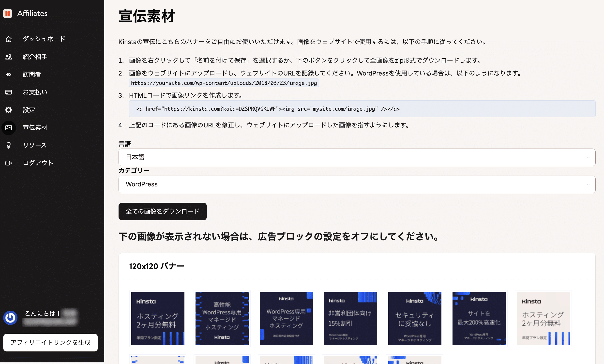
Task: Select the 宣伝素材 image icon
Action: pos(9,128)
